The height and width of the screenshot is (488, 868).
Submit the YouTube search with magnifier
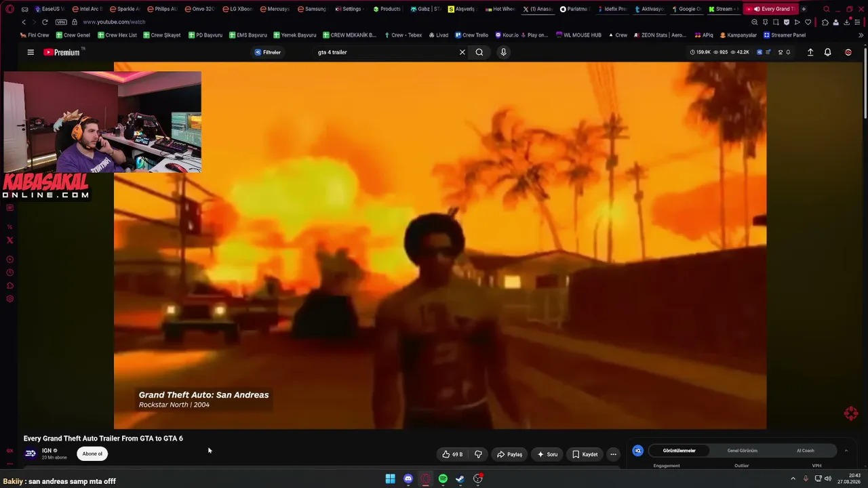tap(479, 52)
